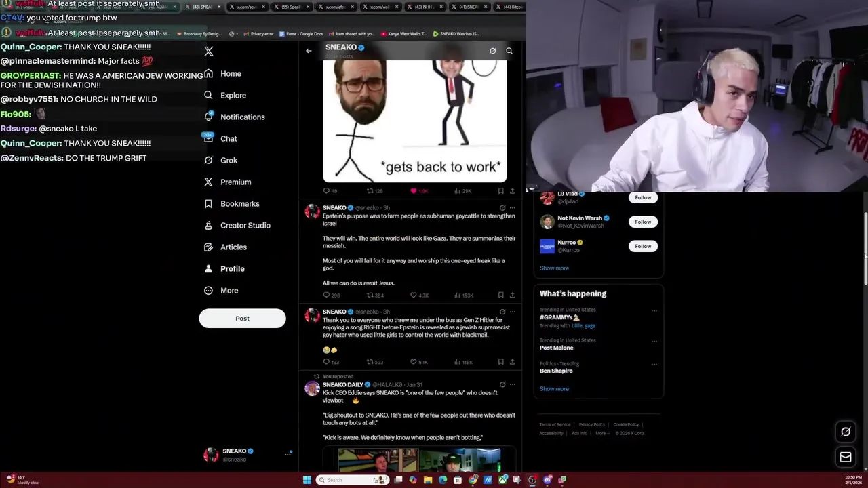
Task: Open SNEAKO DAILY profile name link
Action: pyautogui.click(x=343, y=384)
